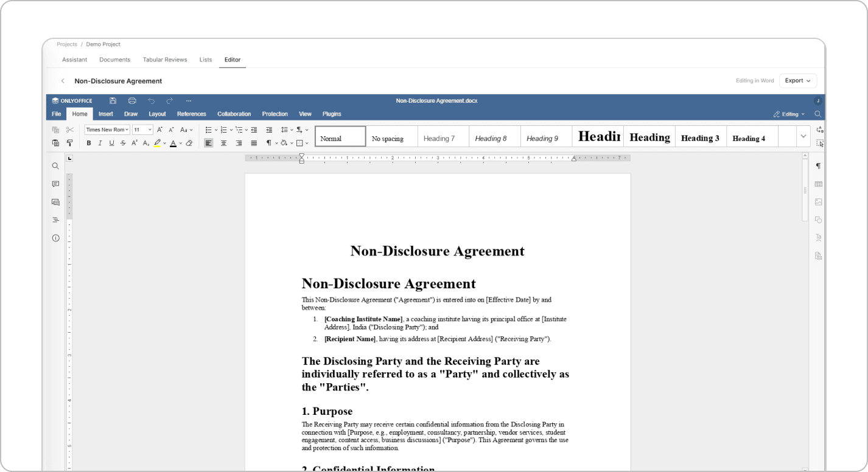This screenshot has width=868, height=472.
Task: Open the Find search icon in left sidebar
Action: [55, 166]
